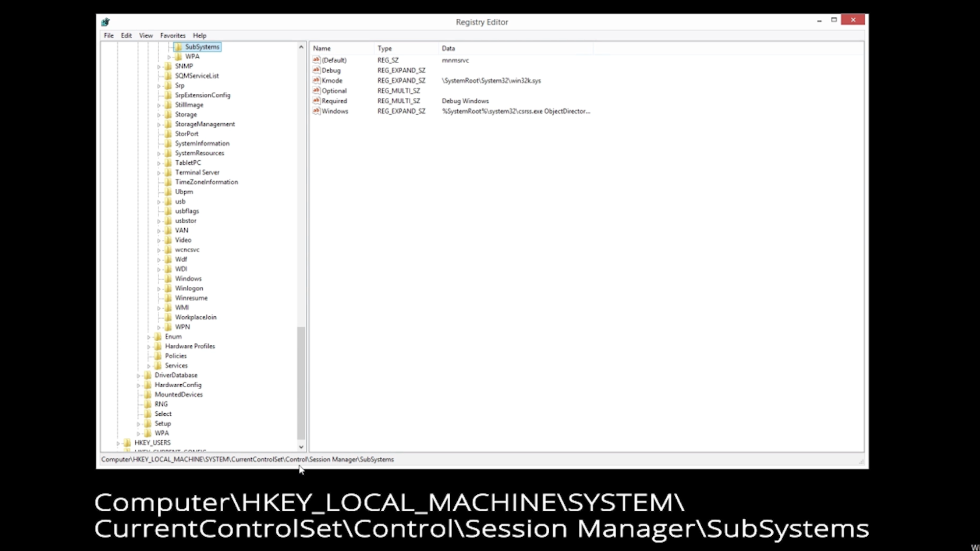Screen dimensions: 980x551
Task: Select the Optional multi-string value icon
Action: click(x=316, y=90)
